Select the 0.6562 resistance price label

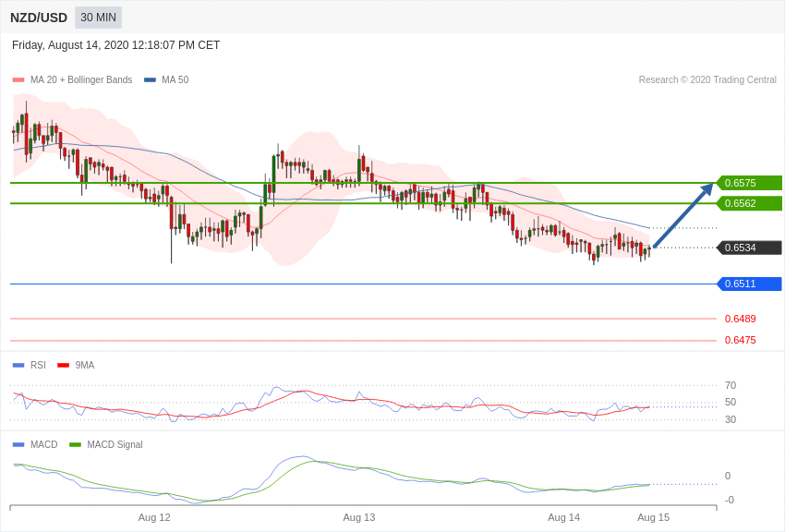point(750,204)
